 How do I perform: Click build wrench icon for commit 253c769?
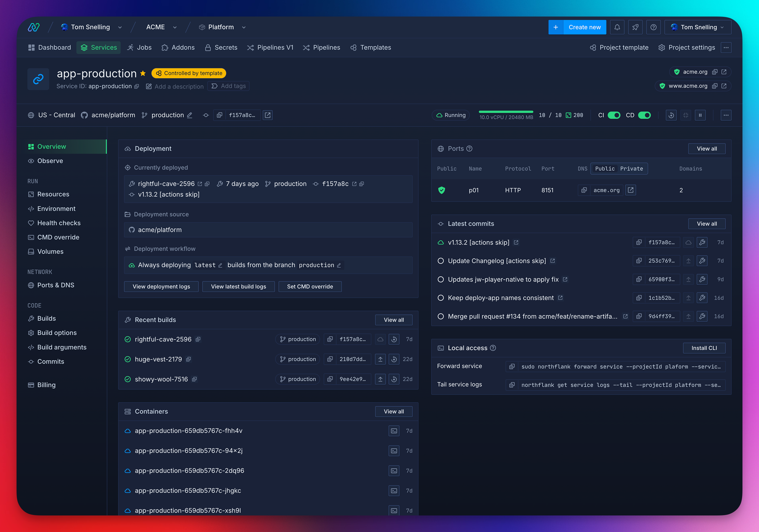pos(702,261)
